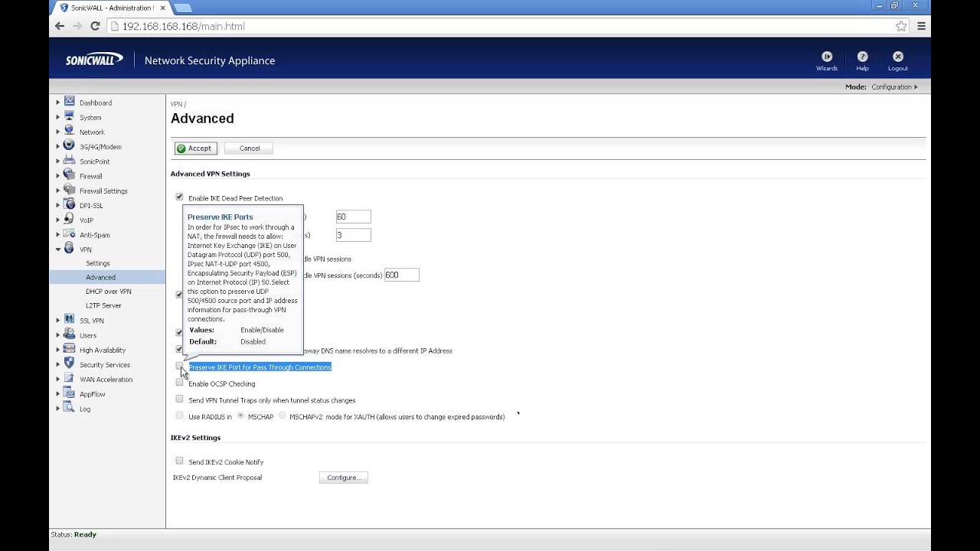Viewport: 980px width, 551px height.
Task: Click the Firewall Settings sidebar icon
Action: coord(70,190)
